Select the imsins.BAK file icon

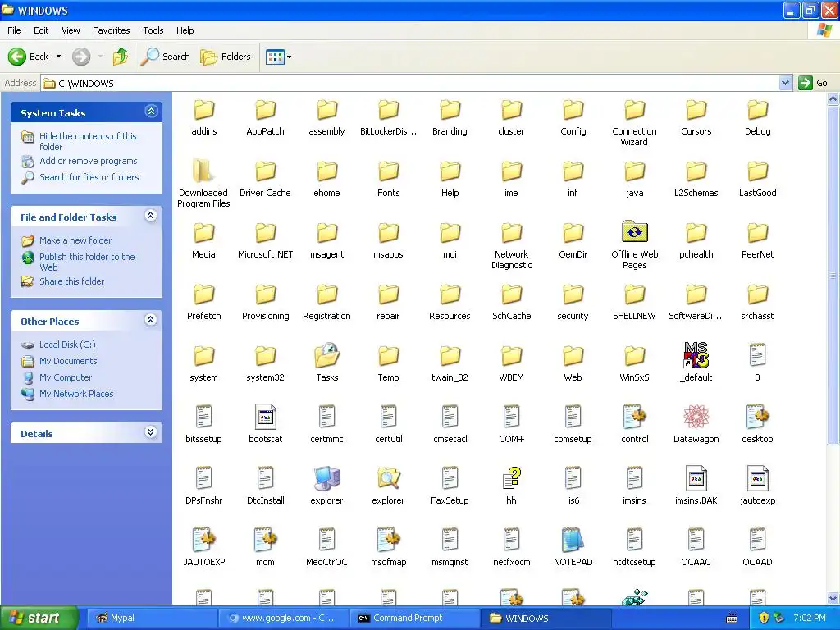pos(696,478)
